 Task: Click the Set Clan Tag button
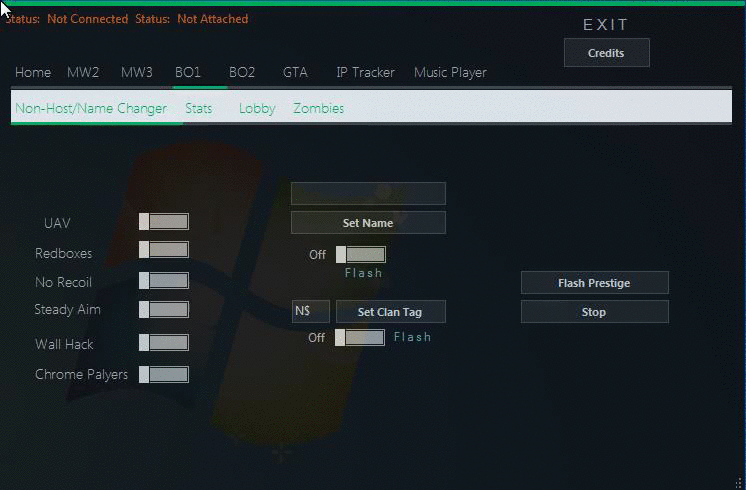[390, 312]
